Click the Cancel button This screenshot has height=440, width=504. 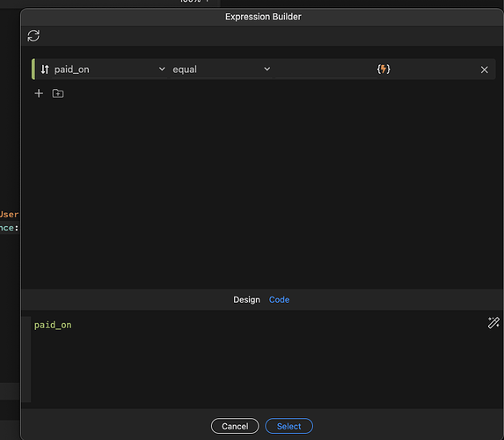pyautogui.click(x=235, y=426)
